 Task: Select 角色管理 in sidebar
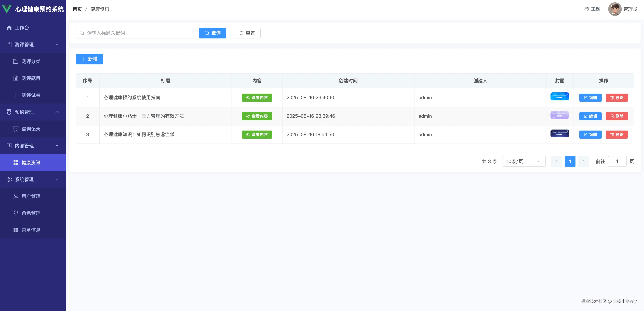point(31,213)
